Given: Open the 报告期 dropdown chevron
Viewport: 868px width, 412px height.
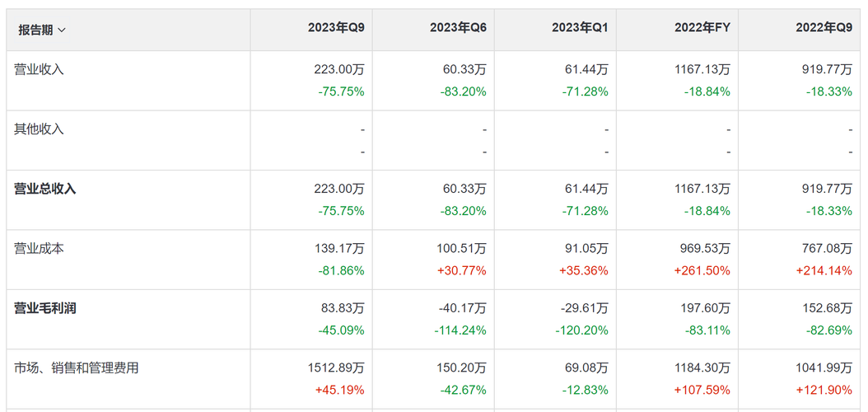Looking at the screenshot, I should [x=62, y=30].
